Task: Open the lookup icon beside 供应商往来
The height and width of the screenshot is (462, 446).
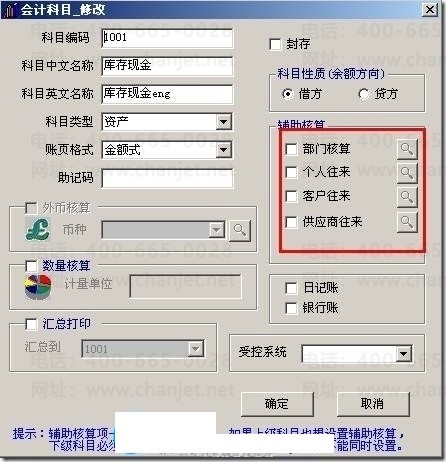Action: click(x=407, y=221)
